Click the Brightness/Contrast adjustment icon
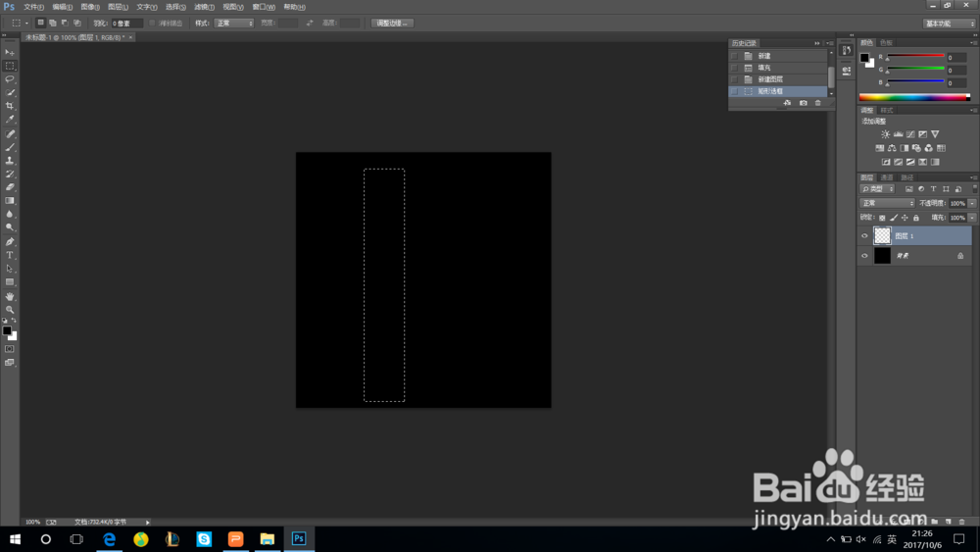Image resolution: width=980 pixels, height=552 pixels. tap(886, 134)
